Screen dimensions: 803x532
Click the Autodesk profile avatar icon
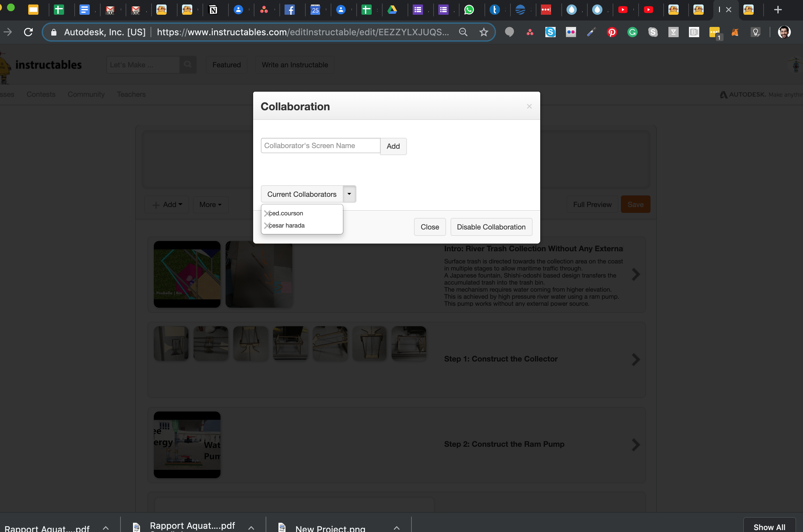tap(785, 32)
